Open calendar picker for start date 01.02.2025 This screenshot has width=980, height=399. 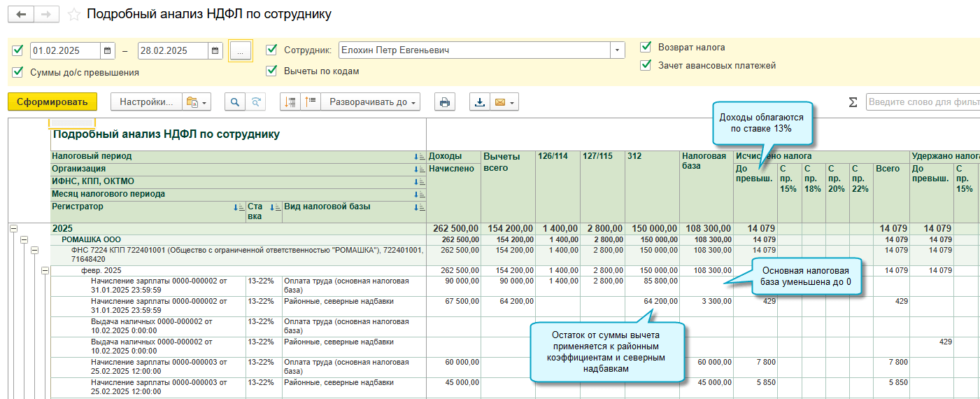[x=108, y=50]
